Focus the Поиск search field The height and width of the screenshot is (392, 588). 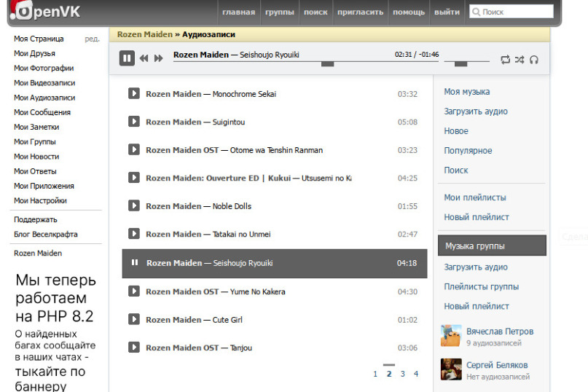[x=511, y=12]
